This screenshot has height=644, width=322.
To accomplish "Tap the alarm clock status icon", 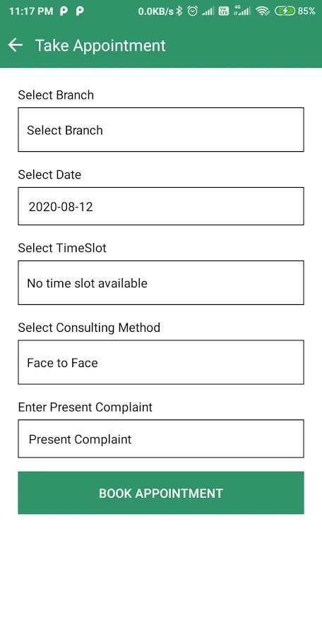I will (x=192, y=11).
